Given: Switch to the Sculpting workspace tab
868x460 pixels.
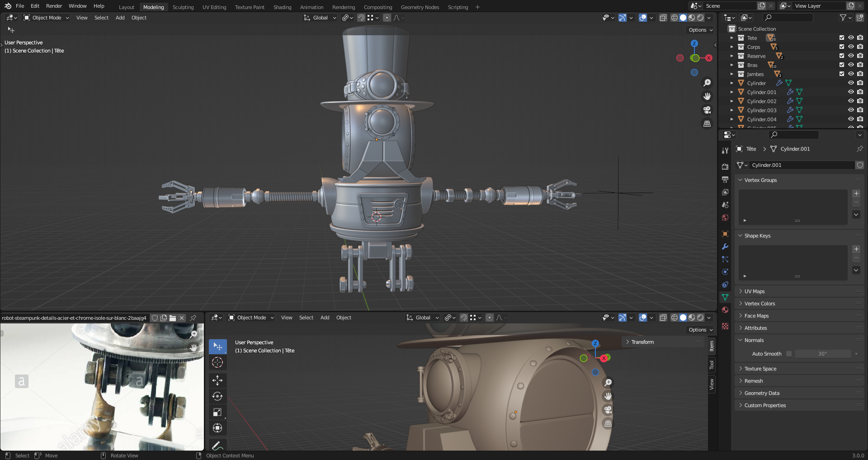Looking at the screenshot, I should tap(183, 7).
